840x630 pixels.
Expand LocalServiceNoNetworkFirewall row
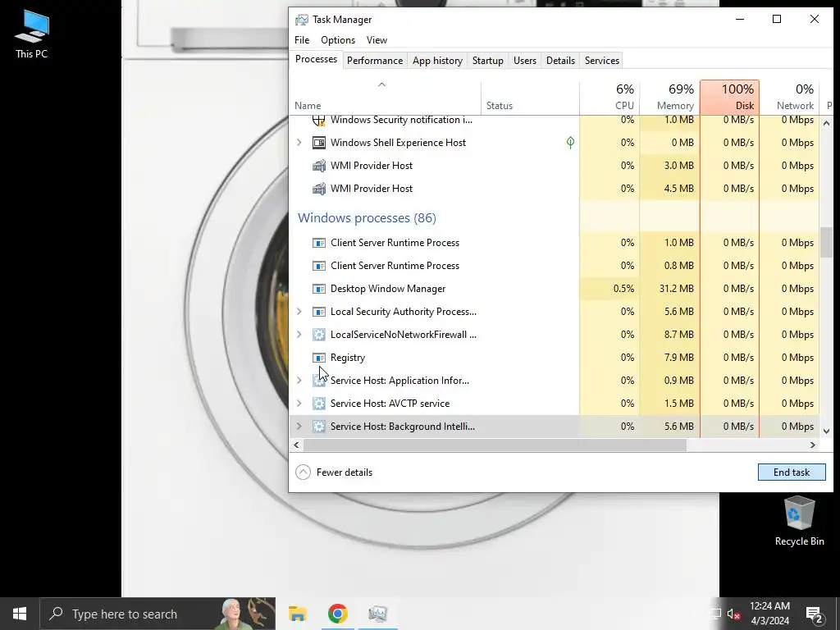click(x=299, y=335)
